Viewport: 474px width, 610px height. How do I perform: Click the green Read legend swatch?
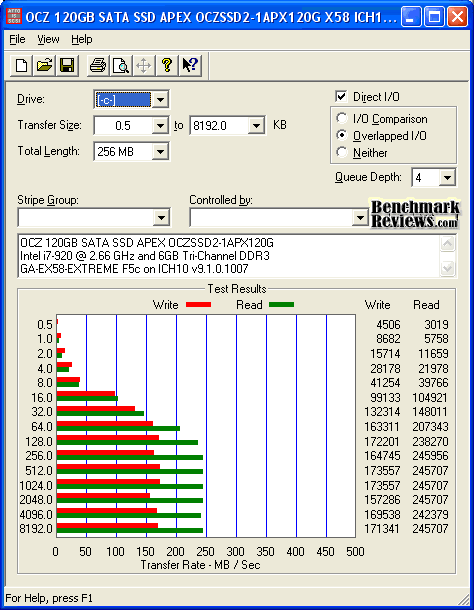[281, 305]
